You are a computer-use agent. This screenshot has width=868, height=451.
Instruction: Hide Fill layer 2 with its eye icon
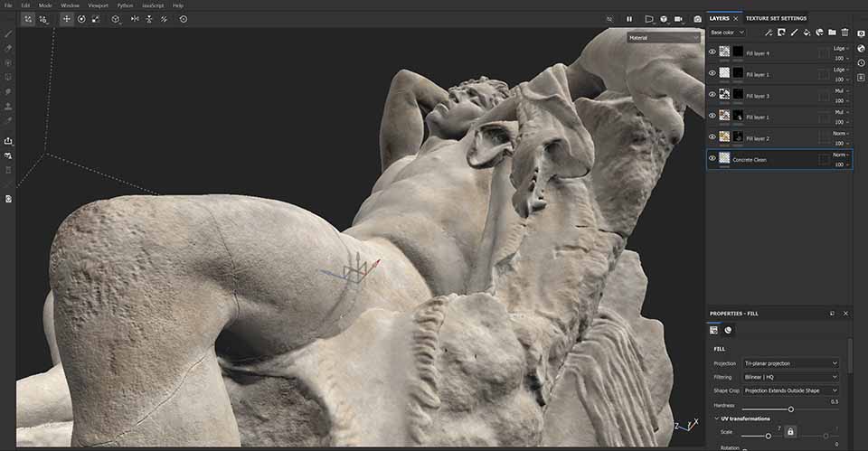click(x=712, y=136)
